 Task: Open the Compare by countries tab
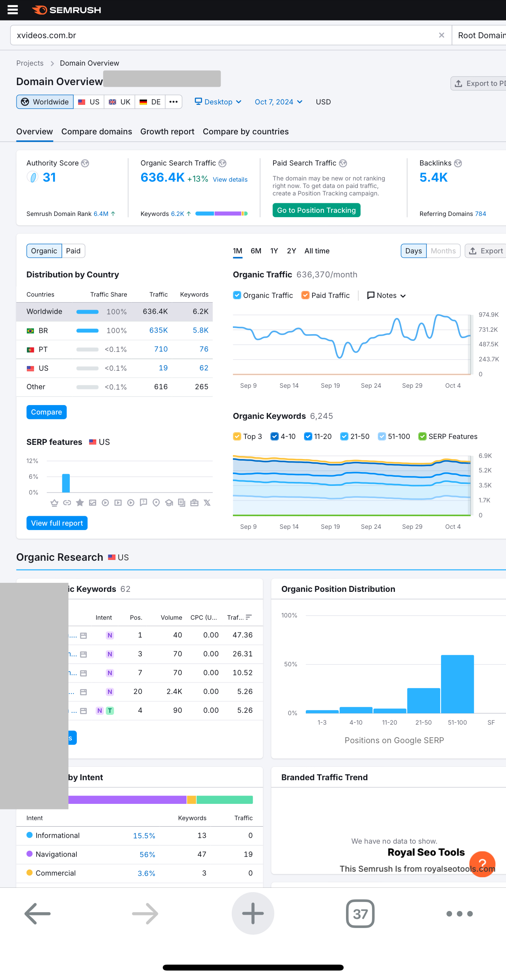tap(246, 132)
